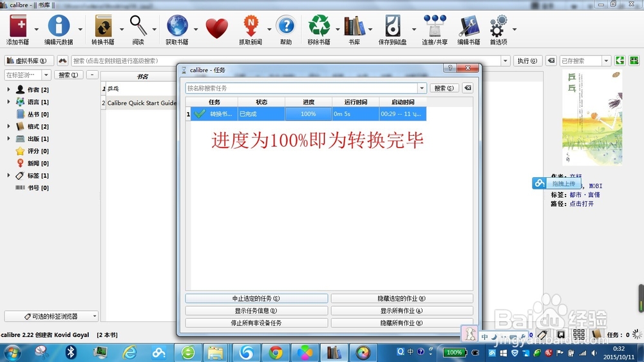Click the 书名 column header
Screen dimensions: 644x362
click(142, 77)
